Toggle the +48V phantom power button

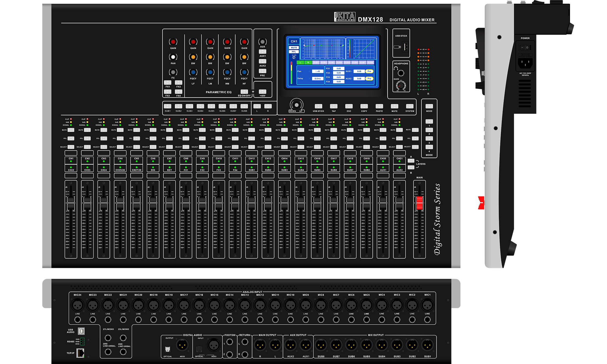pyautogui.click(x=263, y=92)
